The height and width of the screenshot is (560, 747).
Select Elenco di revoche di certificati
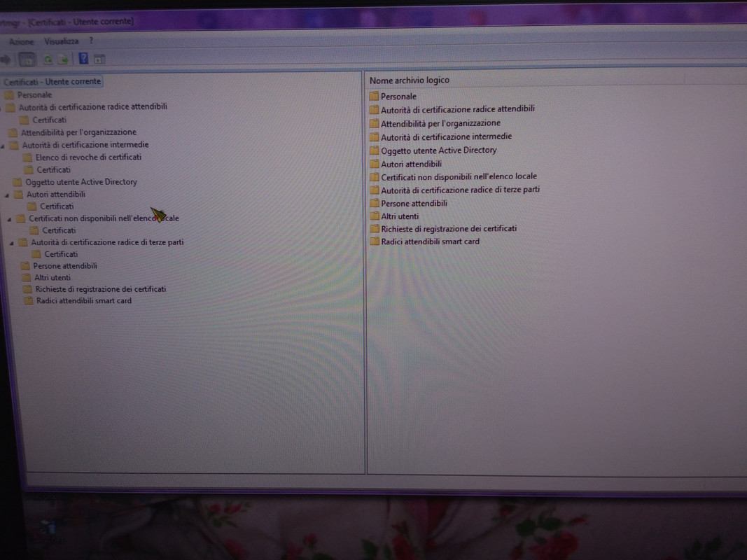[x=88, y=157]
